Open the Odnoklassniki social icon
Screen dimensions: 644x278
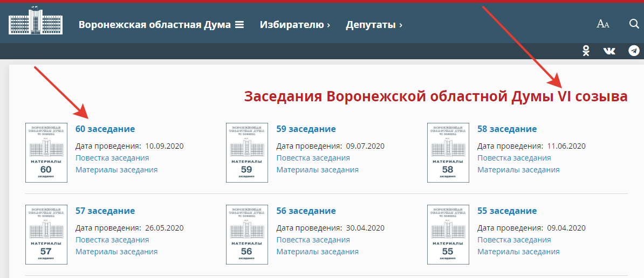586,51
